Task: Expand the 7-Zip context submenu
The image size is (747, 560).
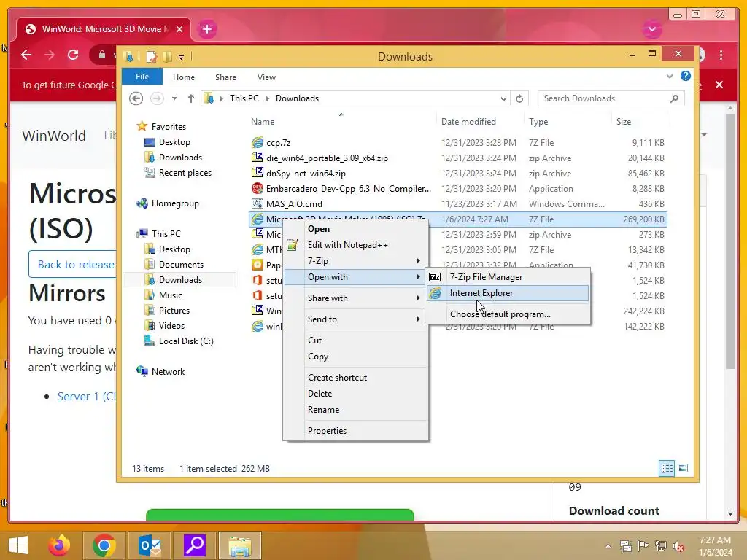Action: (355, 261)
